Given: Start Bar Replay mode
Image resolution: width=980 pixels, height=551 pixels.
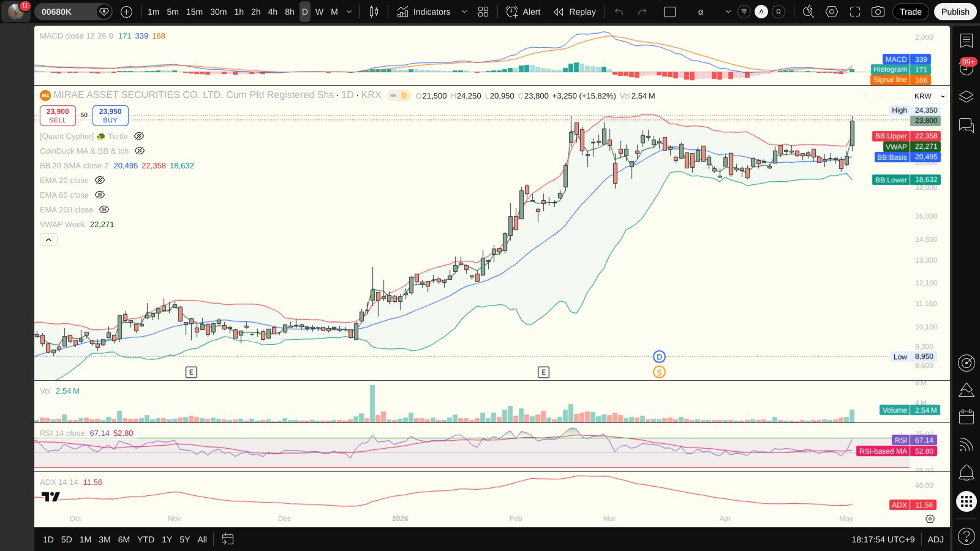Looking at the screenshot, I should 575,12.
